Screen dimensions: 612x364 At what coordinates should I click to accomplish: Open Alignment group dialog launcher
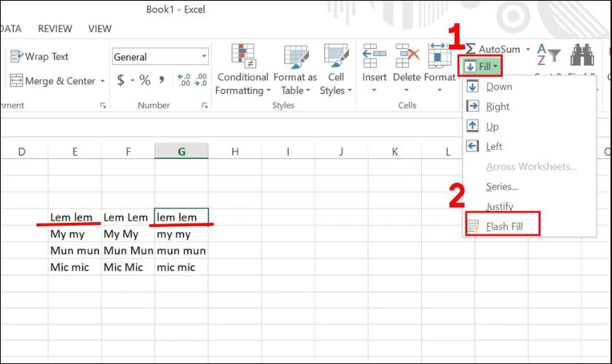click(103, 106)
